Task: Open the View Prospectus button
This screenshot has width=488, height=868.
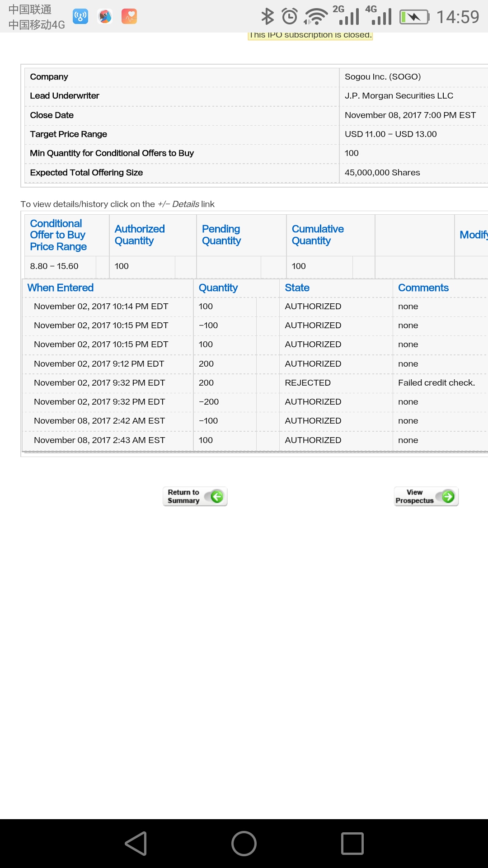Action: coord(426,496)
